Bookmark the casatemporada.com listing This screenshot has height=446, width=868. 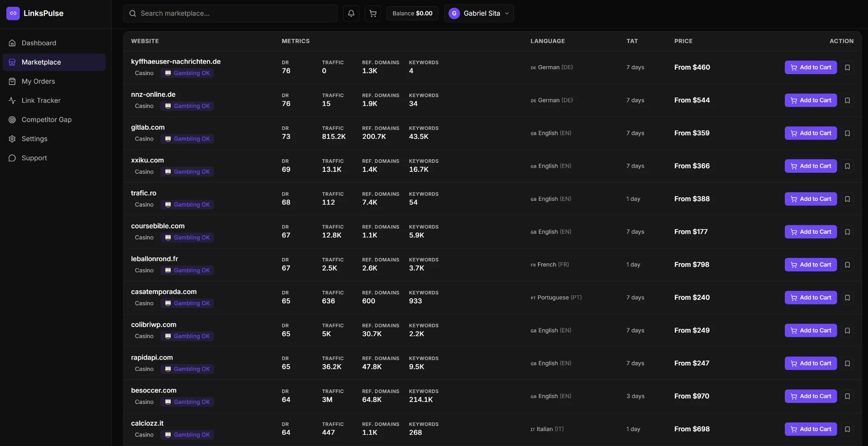(848, 298)
